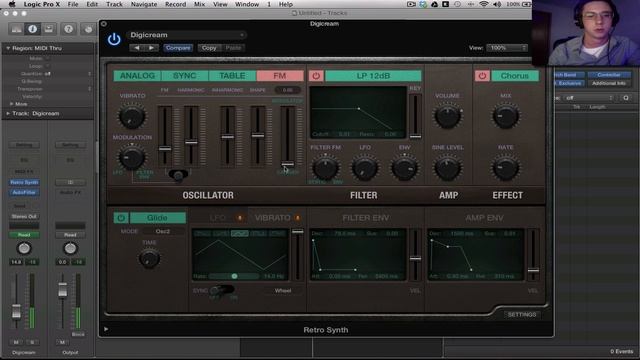The height and width of the screenshot is (360, 640).
Task: Click the Wi-Fi icon in menu bar
Action: point(484,4)
